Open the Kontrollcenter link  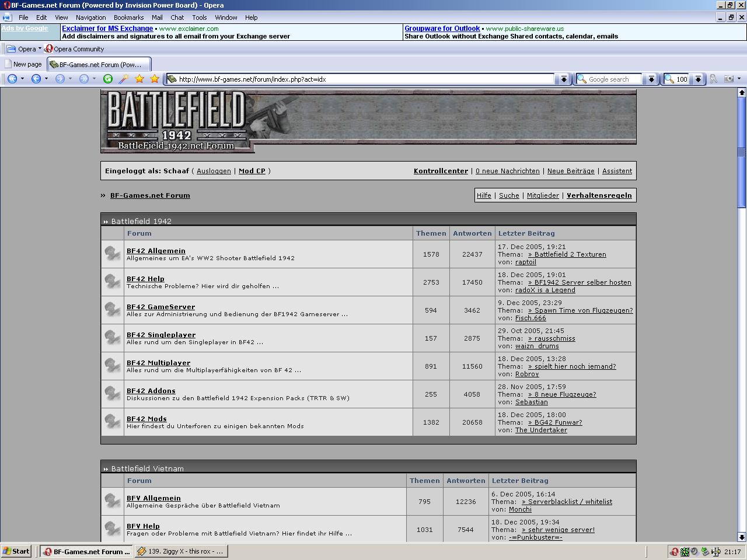(x=441, y=171)
